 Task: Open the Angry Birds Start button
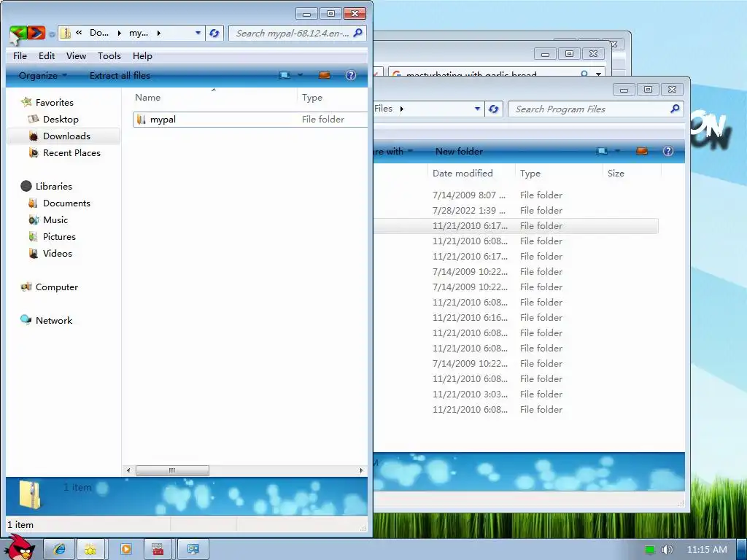point(20,548)
